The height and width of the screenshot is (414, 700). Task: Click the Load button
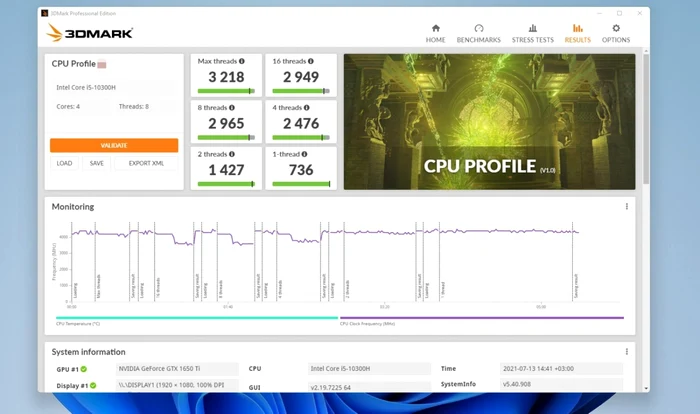click(64, 163)
